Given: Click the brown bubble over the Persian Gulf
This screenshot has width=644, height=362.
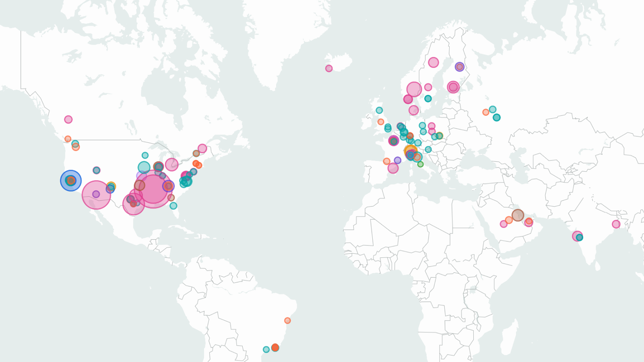Looking at the screenshot, I should (518, 215).
